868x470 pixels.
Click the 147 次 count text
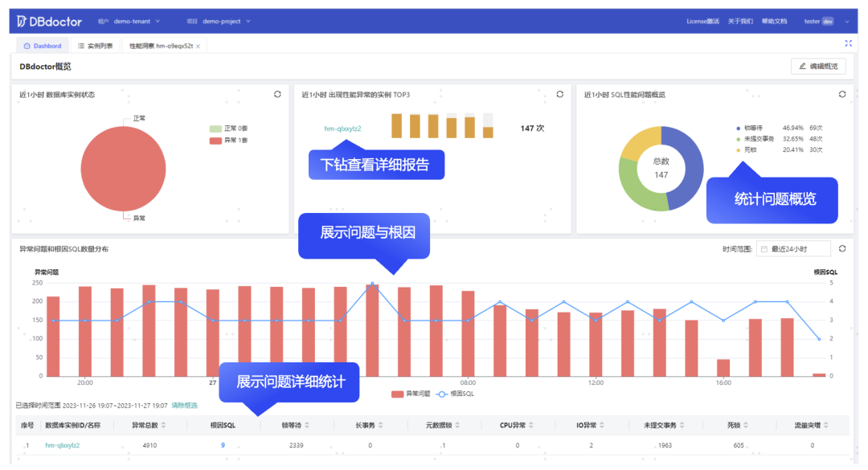point(532,129)
